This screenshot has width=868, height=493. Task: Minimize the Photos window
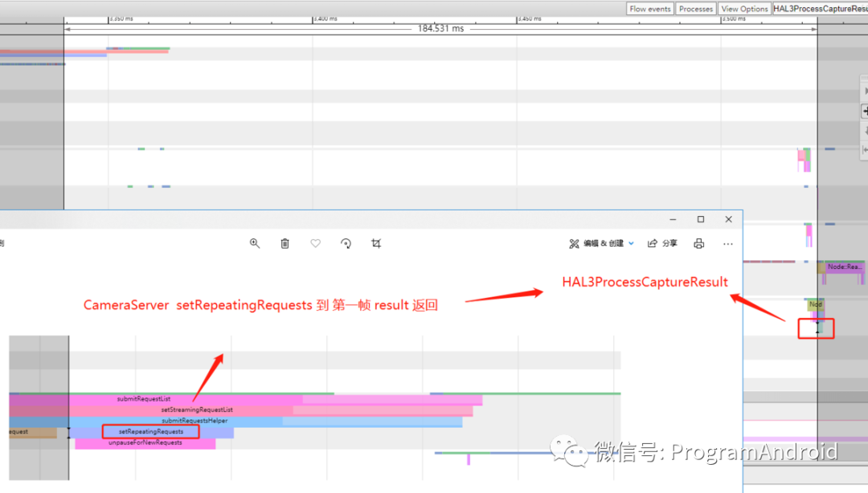point(674,220)
